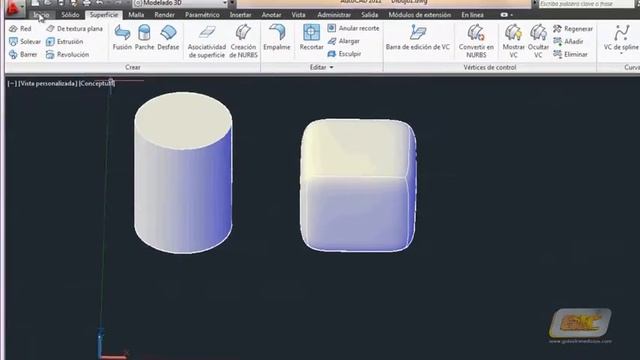Image resolution: width=640 pixels, height=360 pixels.
Task: Choose the Esculpir sculpt tool
Action: coord(344,54)
